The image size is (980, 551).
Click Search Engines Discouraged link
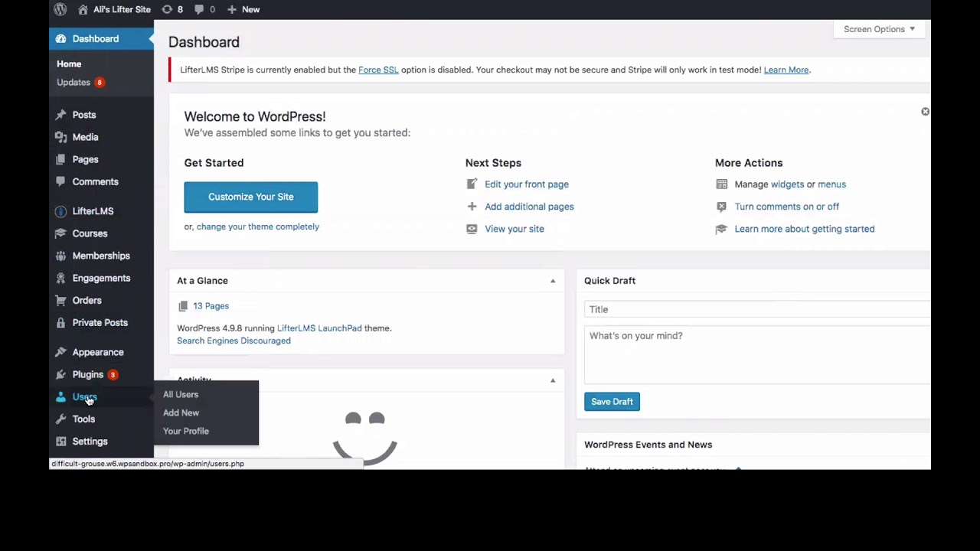234,341
